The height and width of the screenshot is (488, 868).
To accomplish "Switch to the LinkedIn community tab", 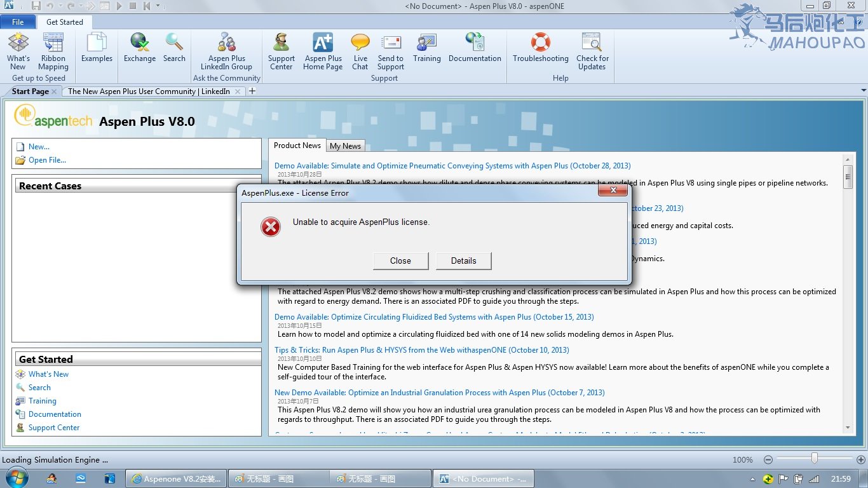I will tap(149, 91).
